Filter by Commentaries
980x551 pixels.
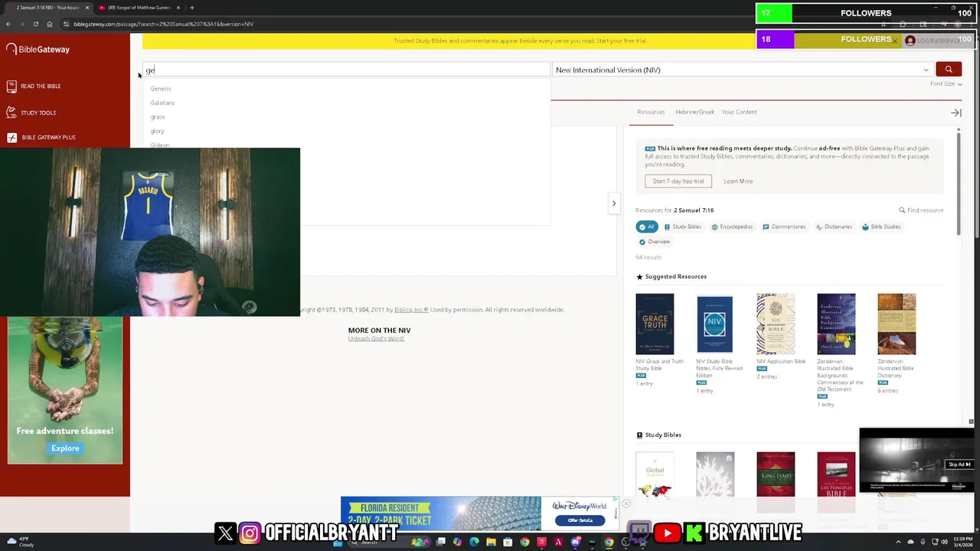(x=784, y=227)
